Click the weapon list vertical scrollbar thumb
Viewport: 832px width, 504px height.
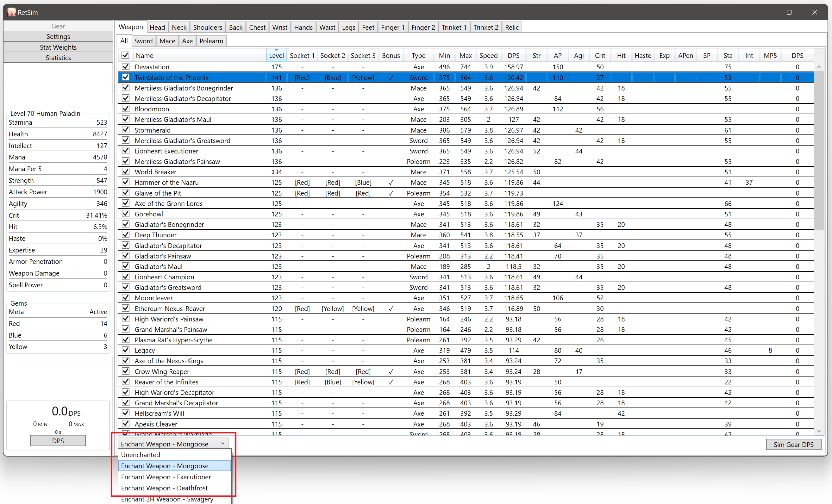[x=818, y=150]
